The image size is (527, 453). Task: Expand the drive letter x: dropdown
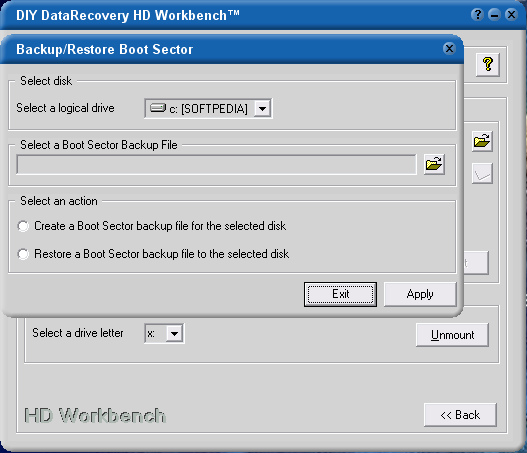click(174, 334)
